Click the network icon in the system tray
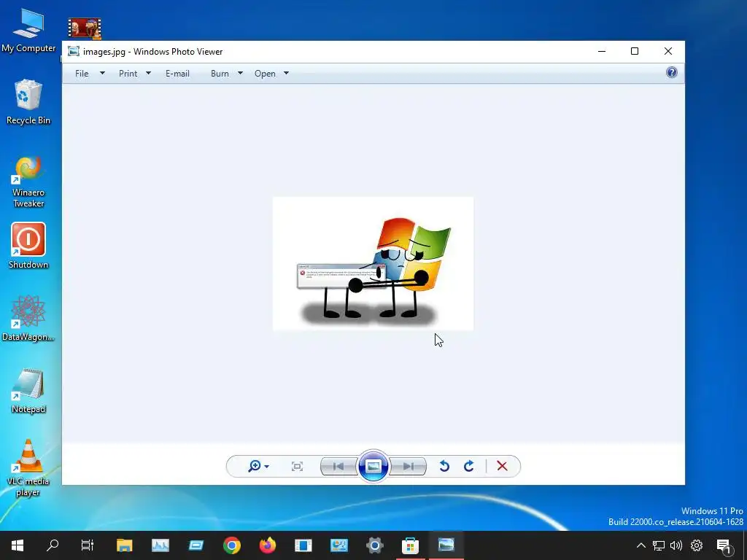747x560 pixels. pos(659,545)
